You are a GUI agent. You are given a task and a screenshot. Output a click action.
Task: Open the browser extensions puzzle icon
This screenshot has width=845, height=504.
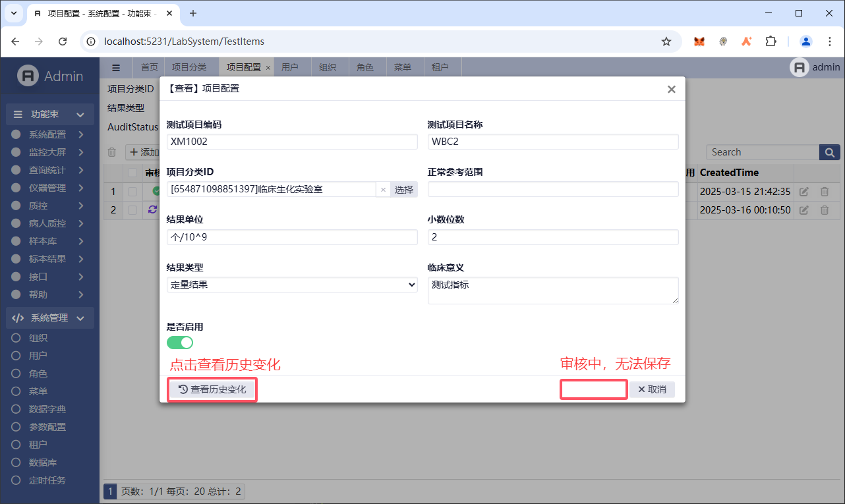(x=771, y=42)
